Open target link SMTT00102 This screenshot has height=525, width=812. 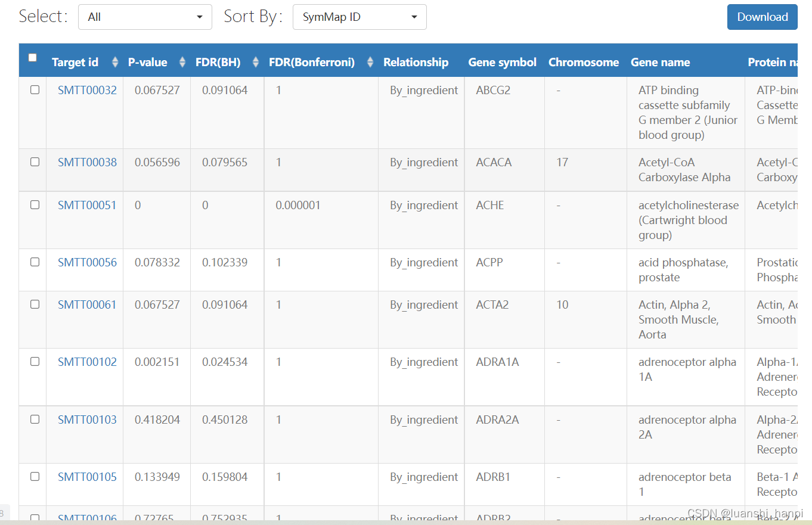click(87, 362)
